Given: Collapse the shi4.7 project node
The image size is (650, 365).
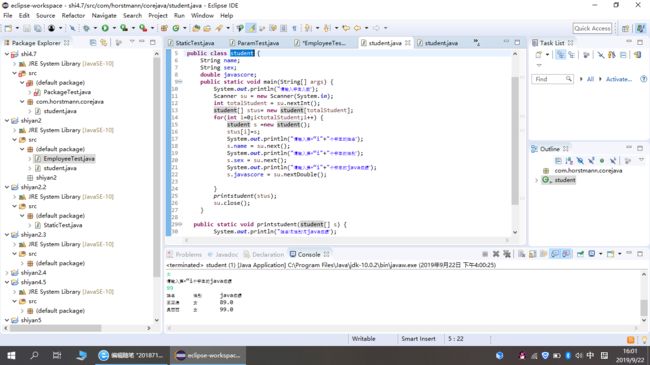Looking at the screenshot, I should coord(7,54).
